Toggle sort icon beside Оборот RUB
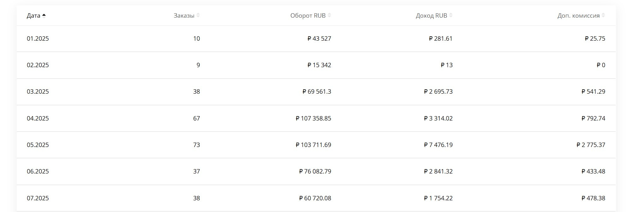 [329, 15]
